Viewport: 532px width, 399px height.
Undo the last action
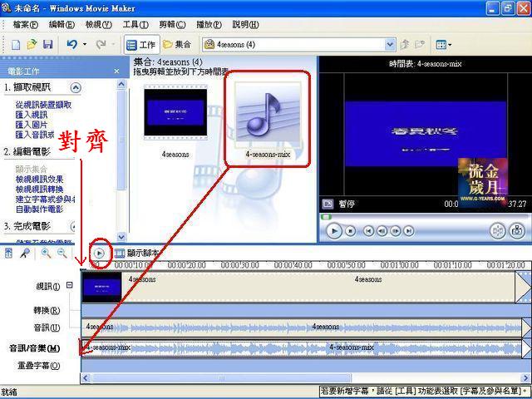(x=72, y=44)
